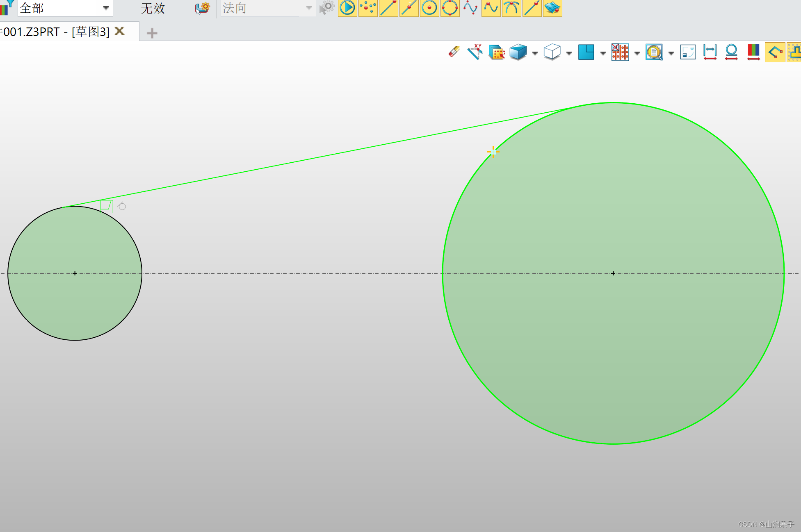The width and height of the screenshot is (801, 532).
Task: Click the eraser tool icon
Action: pos(454,52)
